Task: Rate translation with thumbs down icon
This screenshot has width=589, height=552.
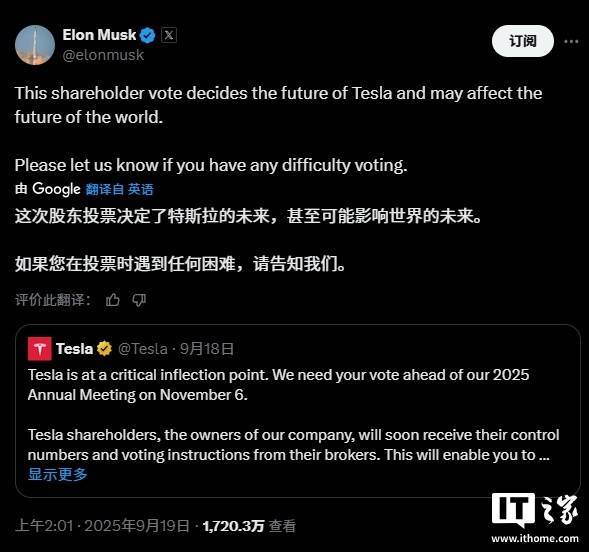Action: pyautogui.click(x=139, y=300)
